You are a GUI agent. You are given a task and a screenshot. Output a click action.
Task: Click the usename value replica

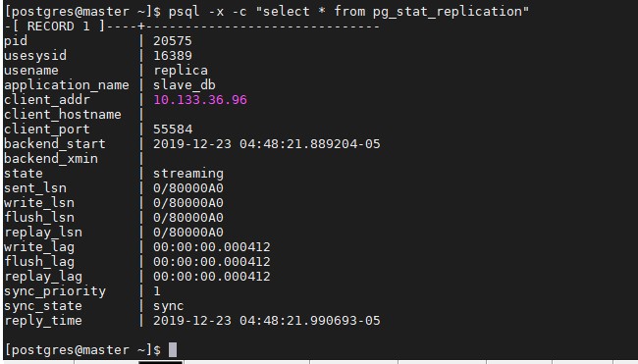point(181,71)
